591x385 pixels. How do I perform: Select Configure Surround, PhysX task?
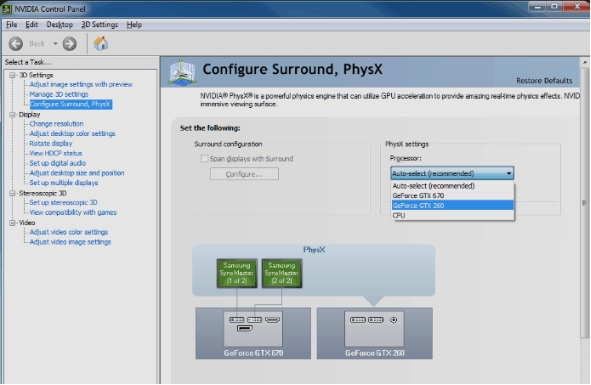[x=70, y=104]
